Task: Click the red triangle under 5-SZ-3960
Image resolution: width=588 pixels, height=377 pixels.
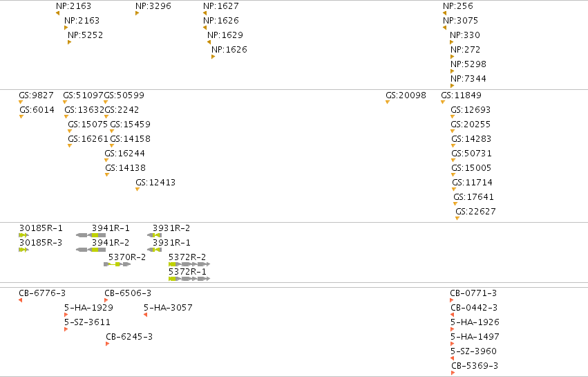Action: [x=453, y=358]
